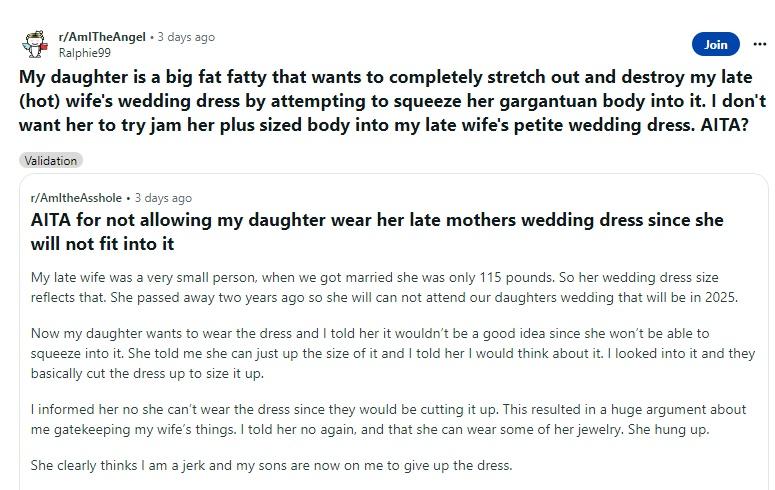Click the crosspost's "3 days ago" timestamp

(163, 198)
